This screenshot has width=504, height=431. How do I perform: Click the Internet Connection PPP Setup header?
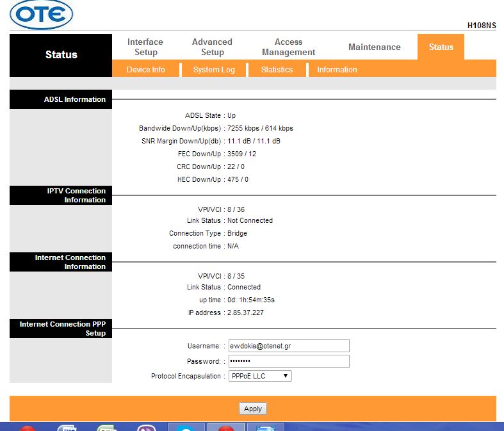point(61,329)
